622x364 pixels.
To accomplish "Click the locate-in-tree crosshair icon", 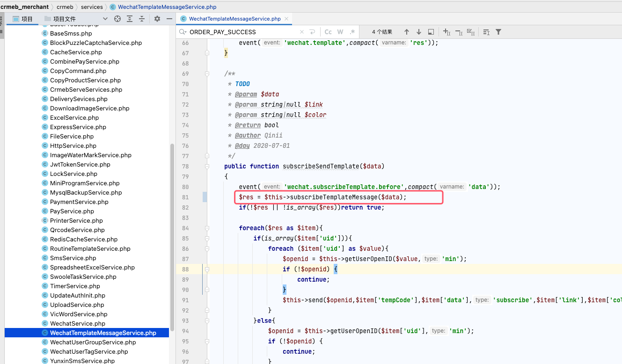I will tap(117, 19).
